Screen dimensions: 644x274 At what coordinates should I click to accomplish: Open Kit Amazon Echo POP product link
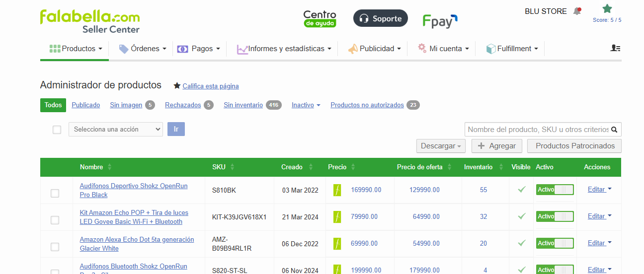[134, 217]
